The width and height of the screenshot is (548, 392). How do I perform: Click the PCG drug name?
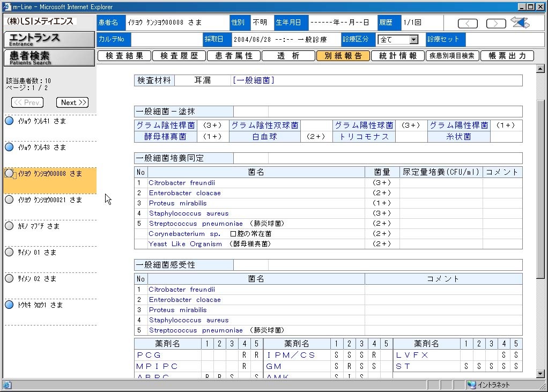149,355
